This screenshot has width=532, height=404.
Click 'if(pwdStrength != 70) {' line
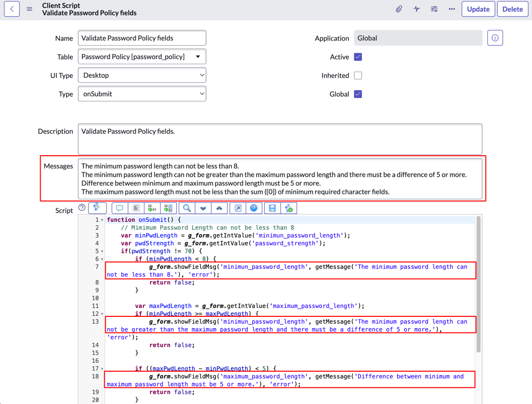pyautogui.click(x=162, y=251)
